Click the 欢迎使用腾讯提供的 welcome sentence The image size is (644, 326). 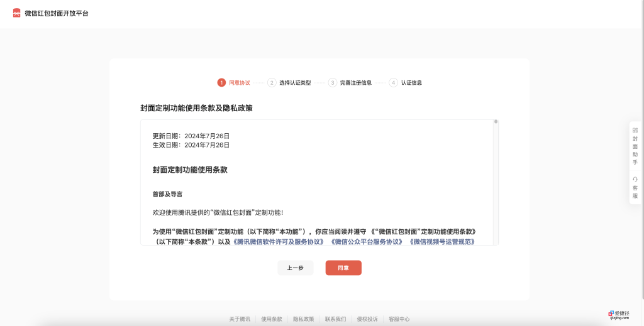pyautogui.click(x=218, y=212)
